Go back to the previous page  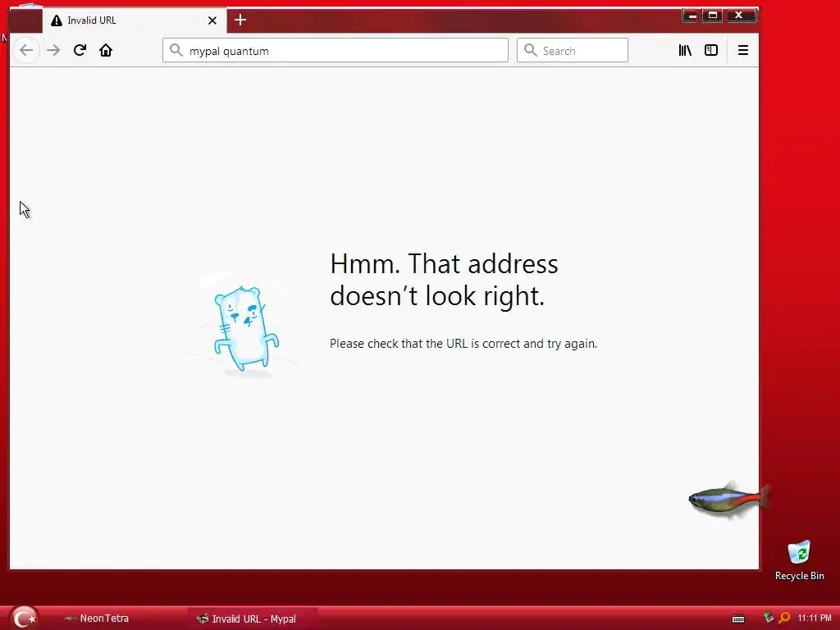pos(25,50)
